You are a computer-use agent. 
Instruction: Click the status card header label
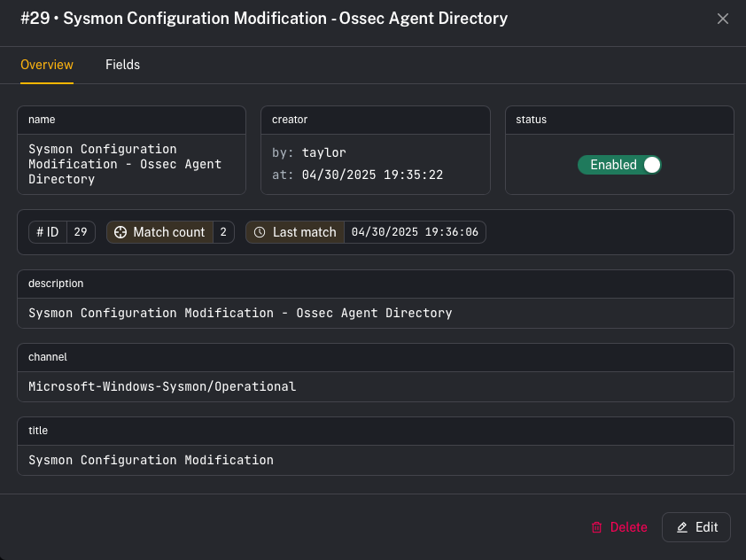tap(532, 120)
